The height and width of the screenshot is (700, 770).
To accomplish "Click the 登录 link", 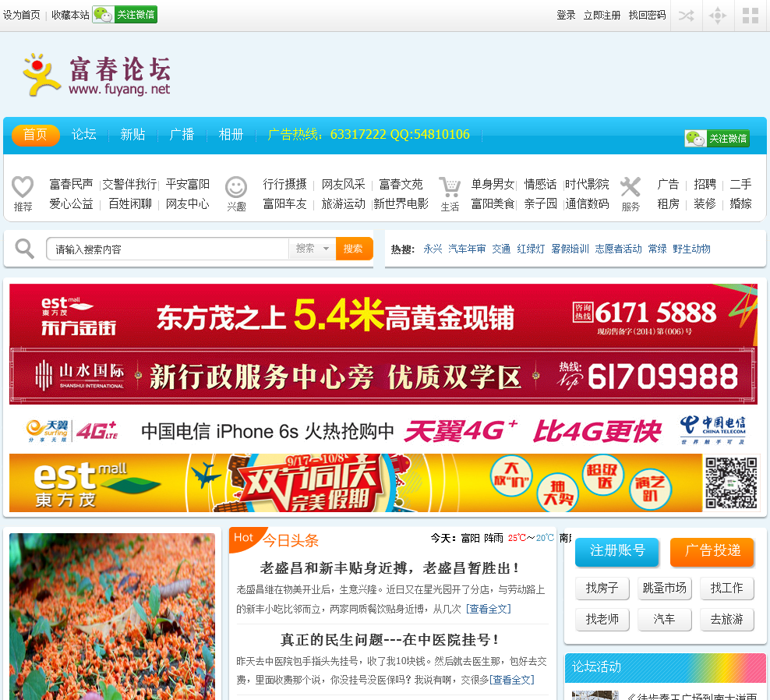I will click(566, 16).
